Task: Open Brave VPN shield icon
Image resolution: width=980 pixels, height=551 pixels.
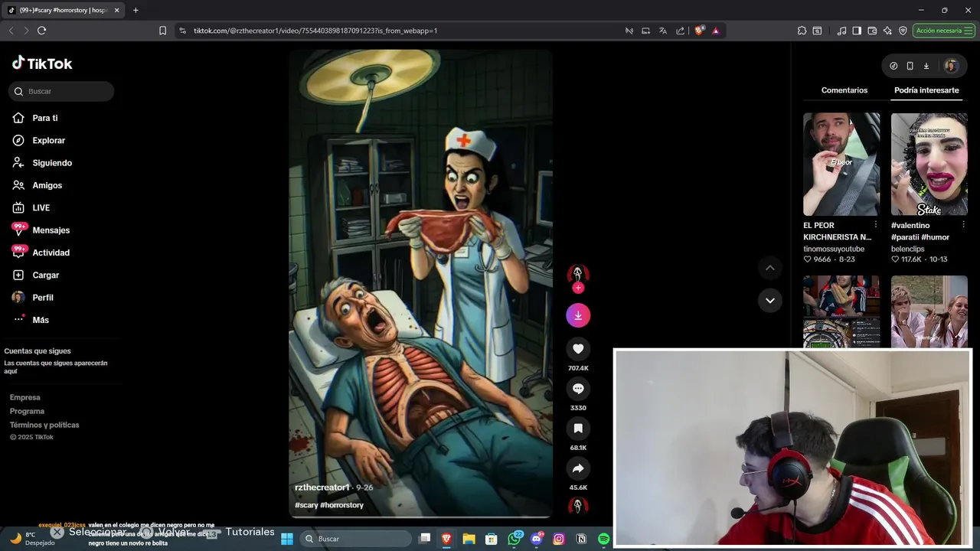Action: click(x=903, y=31)
